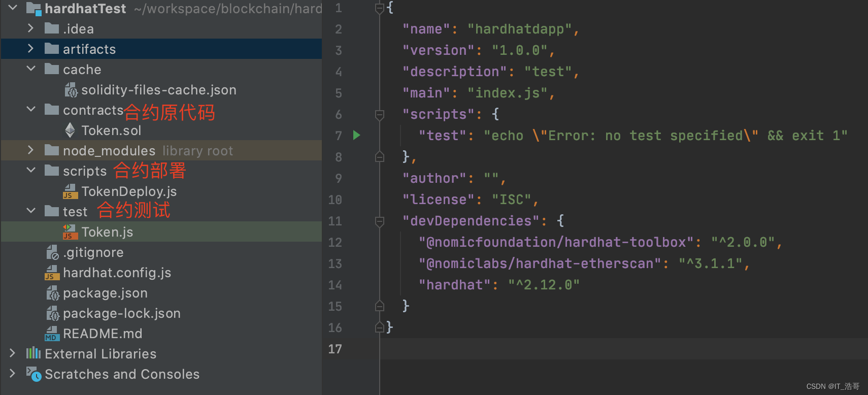Click the .idea folder icon
The height and width of the screenshot is (395, 868).
pyautogui.click(x=52, y=28)
